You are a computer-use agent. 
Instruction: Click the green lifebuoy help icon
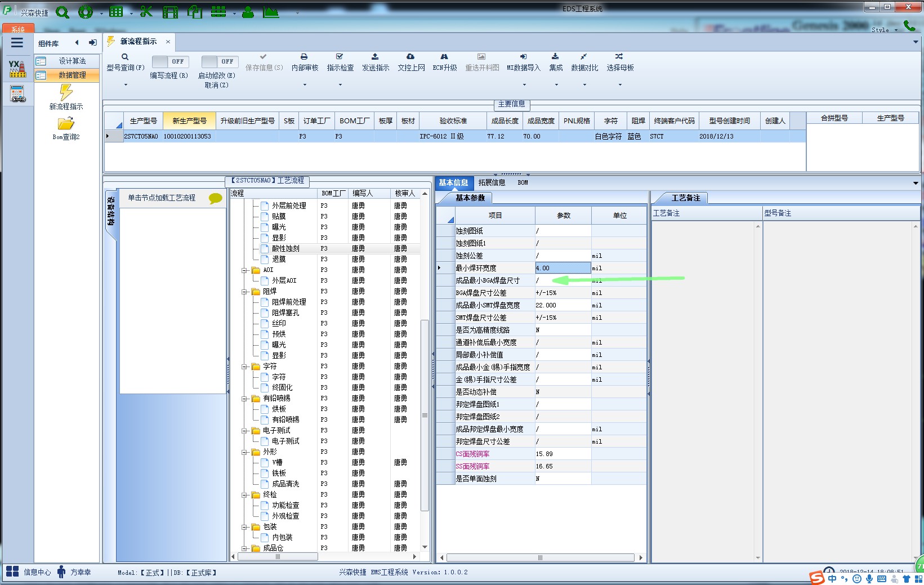pos(86,12)
